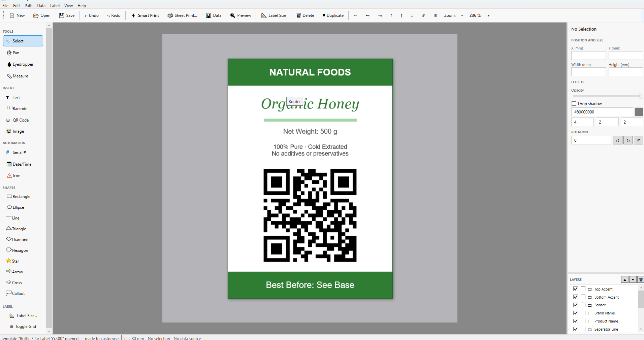The width and height of the screenshot is (644, 340).
Task: Uncheck the checked box on Product Name layer
Action: point(576,321)
